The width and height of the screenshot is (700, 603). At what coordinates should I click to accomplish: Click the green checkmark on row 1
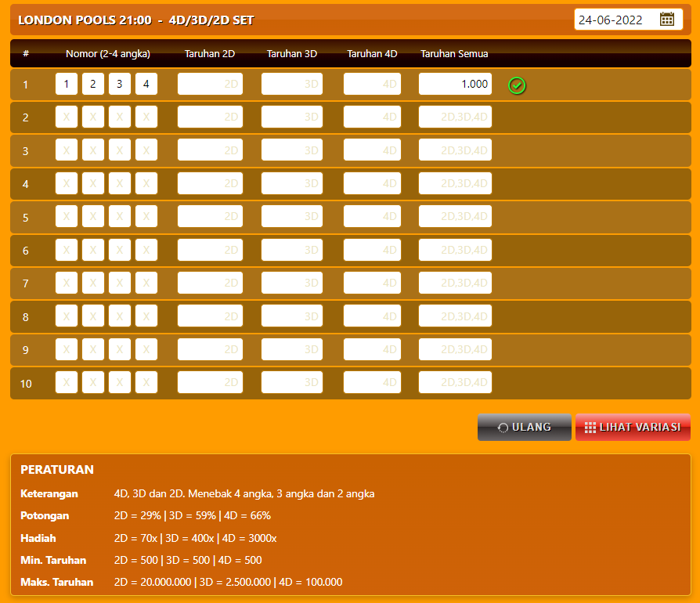(x=517, y=85)
